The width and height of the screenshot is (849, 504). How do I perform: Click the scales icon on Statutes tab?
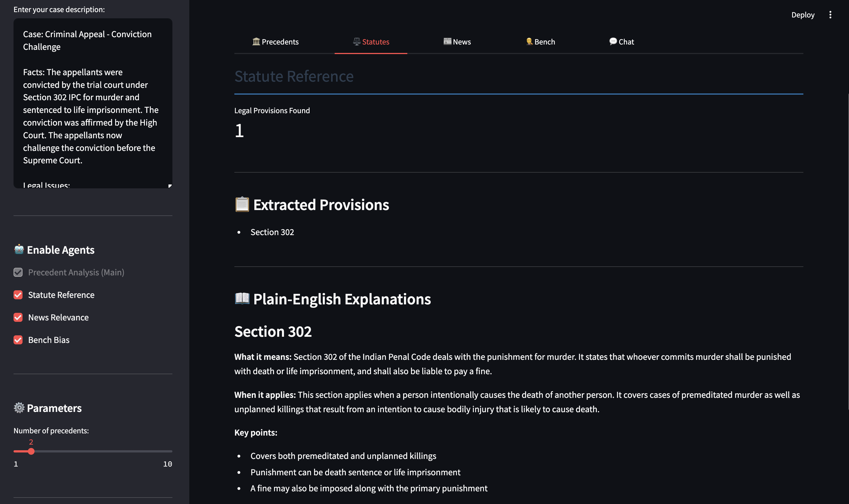click(356, 41)
